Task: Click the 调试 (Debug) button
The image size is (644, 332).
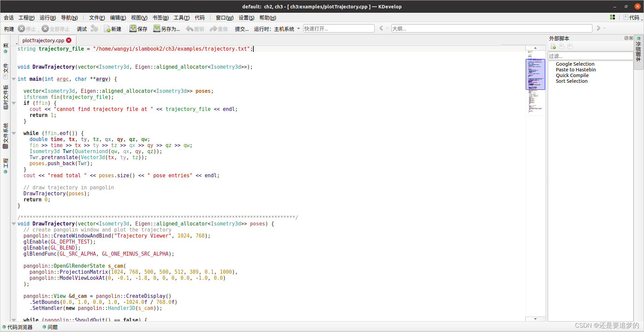Action: click(x=82, y=29)
